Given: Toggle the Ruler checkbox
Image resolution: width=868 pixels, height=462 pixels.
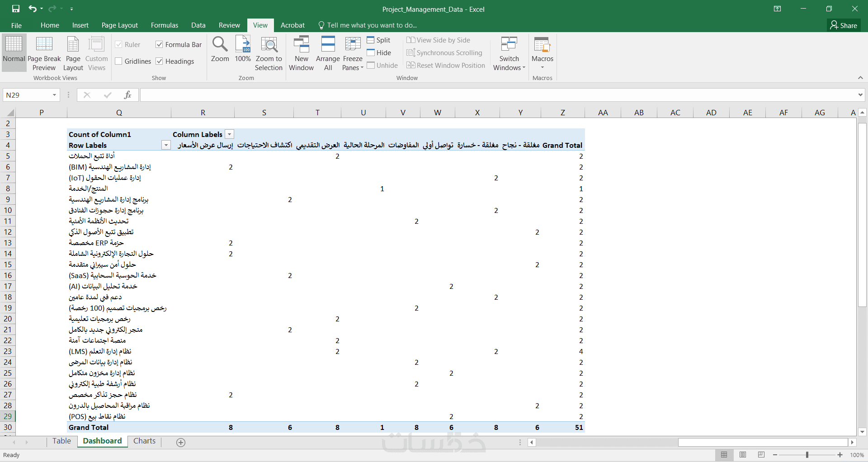Looking at the screenshot, I should [119, 44].
